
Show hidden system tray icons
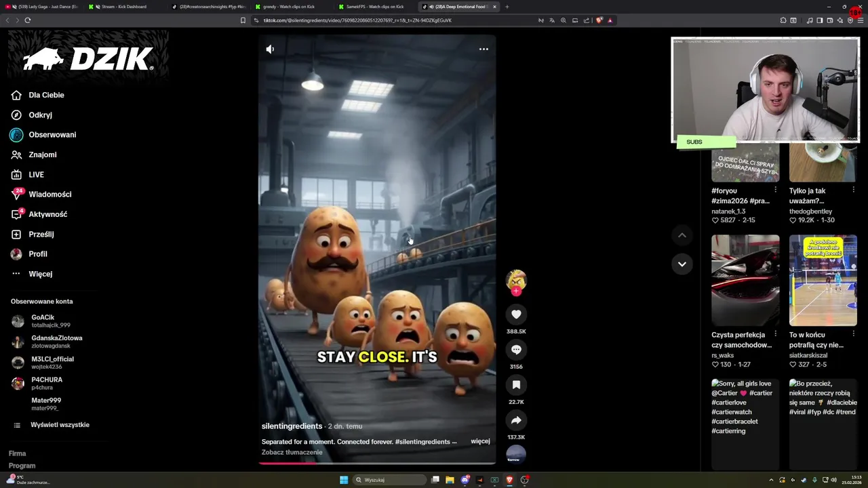[x=771, y=480]
